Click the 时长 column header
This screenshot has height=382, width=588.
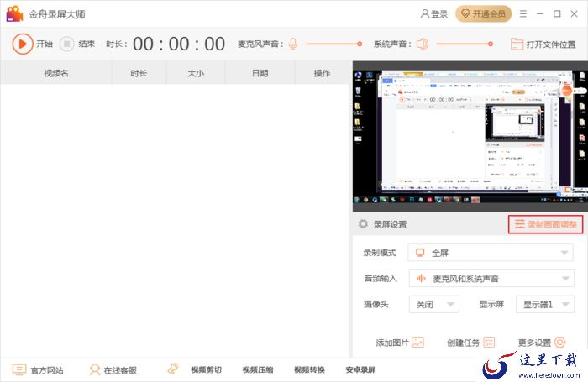(x=139, y=73)
